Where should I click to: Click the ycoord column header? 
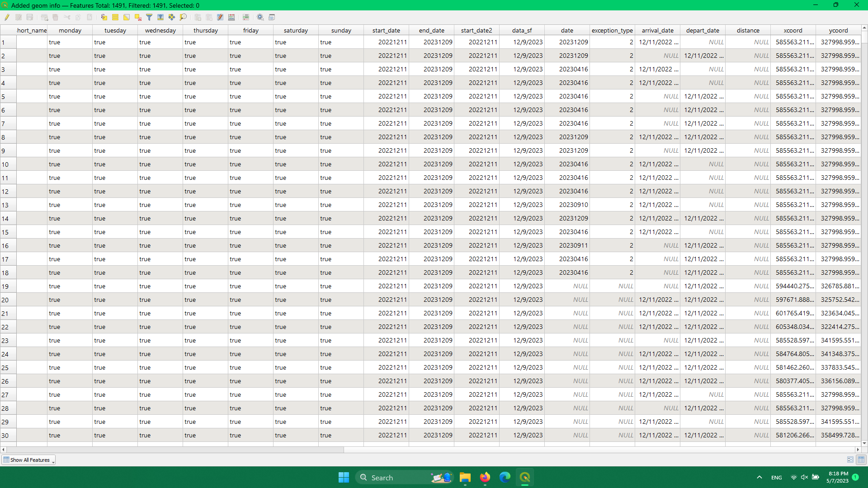tap(839, 30)
